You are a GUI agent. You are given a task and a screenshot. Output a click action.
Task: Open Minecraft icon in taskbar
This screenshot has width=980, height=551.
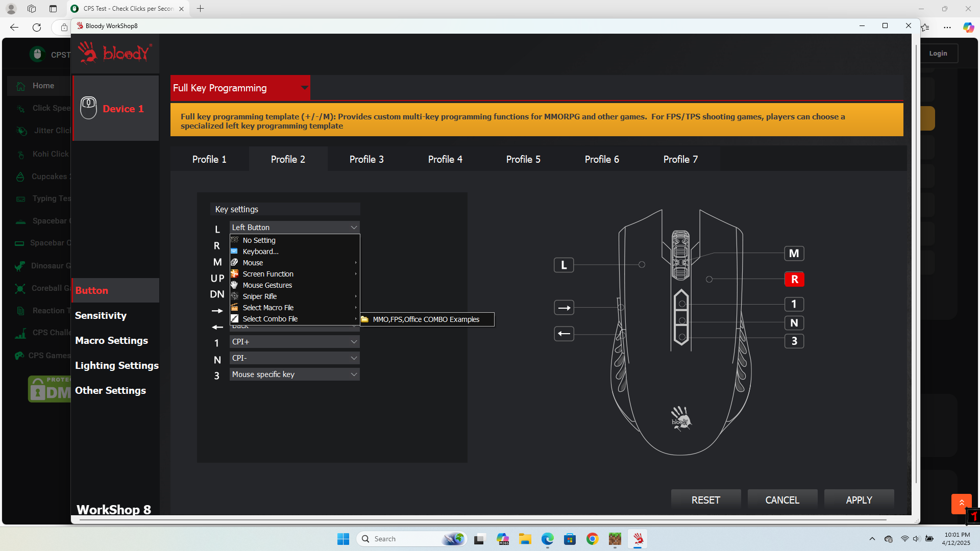click(x=615, y=539)
